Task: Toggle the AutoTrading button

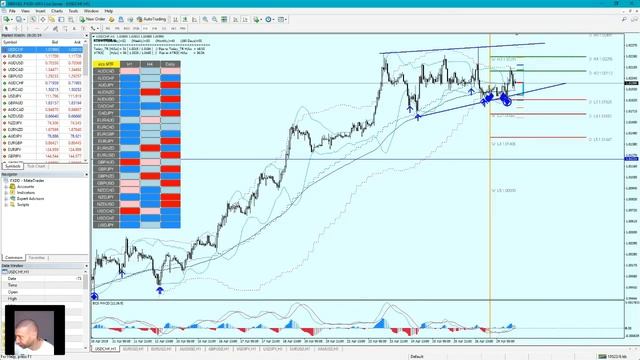Action: [151, 19]
